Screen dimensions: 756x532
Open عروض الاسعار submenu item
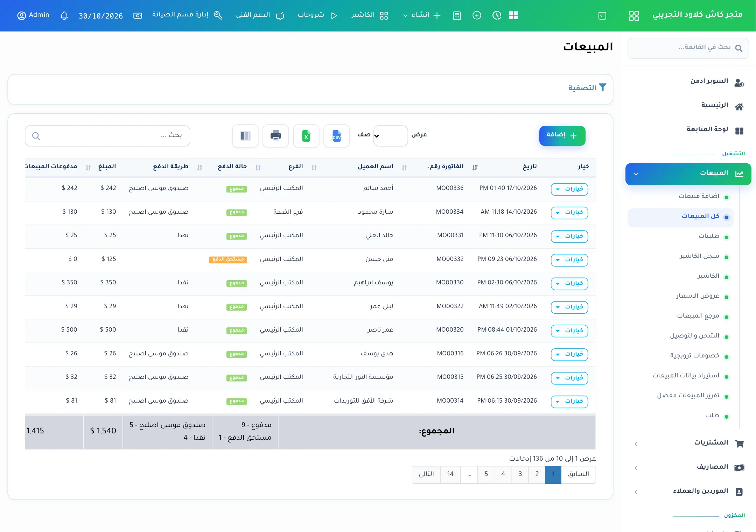(697, 296)
